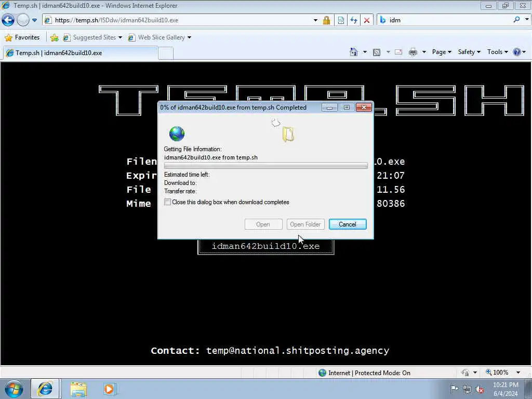Click the Home icon
Viewport: 532px width, 399px height.
pos(353,52)
